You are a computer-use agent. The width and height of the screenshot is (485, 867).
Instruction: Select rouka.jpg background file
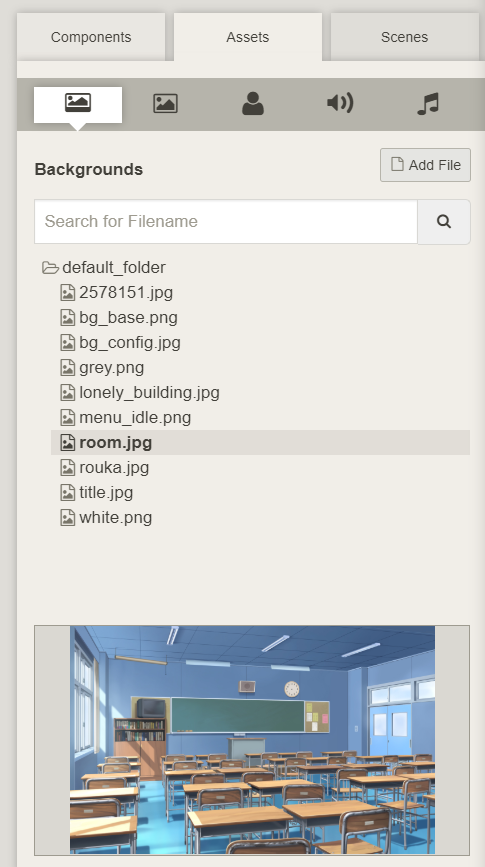(x=114, y=468)
